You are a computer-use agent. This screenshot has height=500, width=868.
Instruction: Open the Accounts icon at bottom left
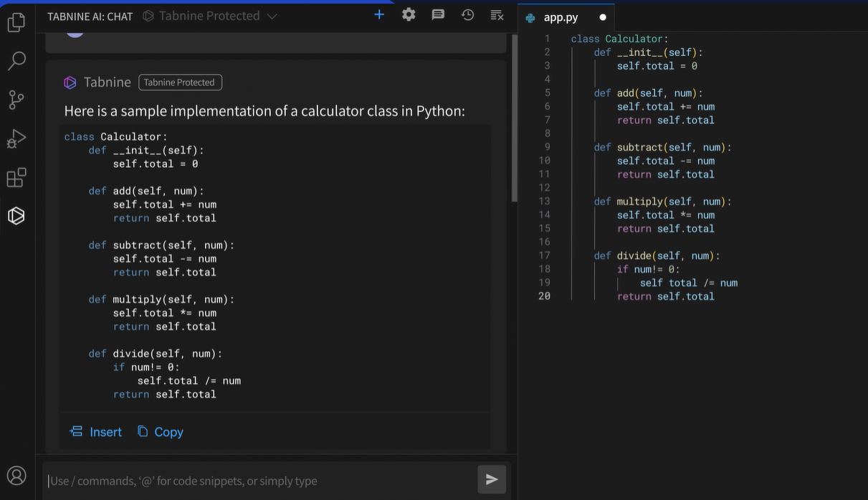[16, 476]
